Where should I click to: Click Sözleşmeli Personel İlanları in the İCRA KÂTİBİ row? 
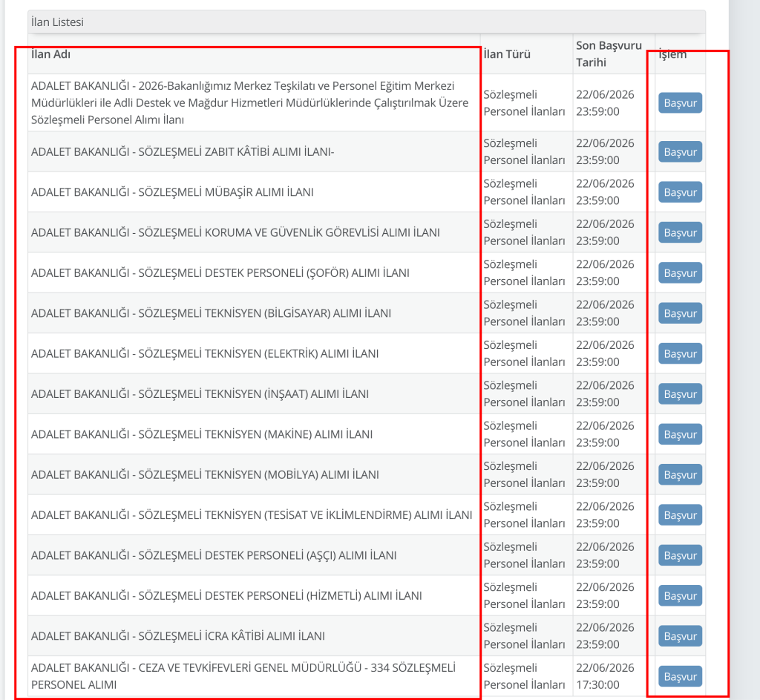pos(524,635)
